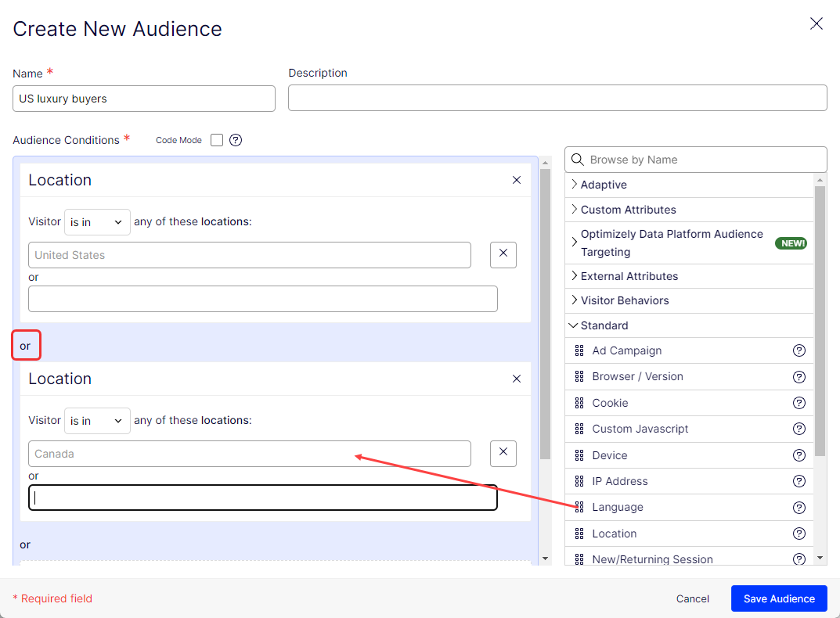Click the NEW badge on Data Platform Targeting

click(791, 243)
